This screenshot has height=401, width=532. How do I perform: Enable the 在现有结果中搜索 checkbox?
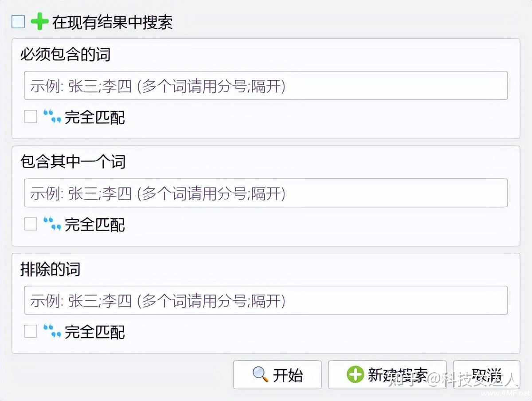(x=18, y=22)
